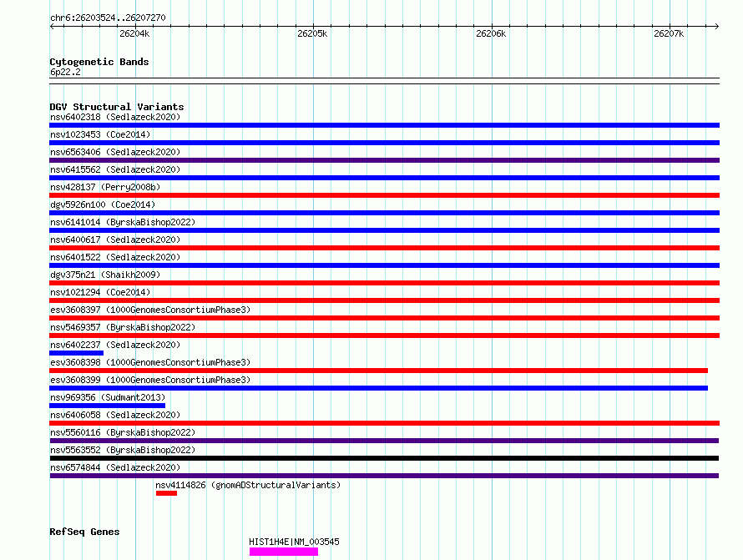This screenshot has width=743, height=560.
Task: Click the blue bar under nsv1023453
Action: (x=384, y=143)
